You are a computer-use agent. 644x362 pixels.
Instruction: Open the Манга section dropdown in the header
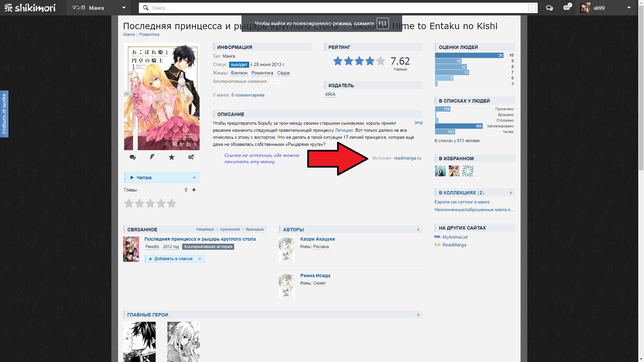[124, 8]
